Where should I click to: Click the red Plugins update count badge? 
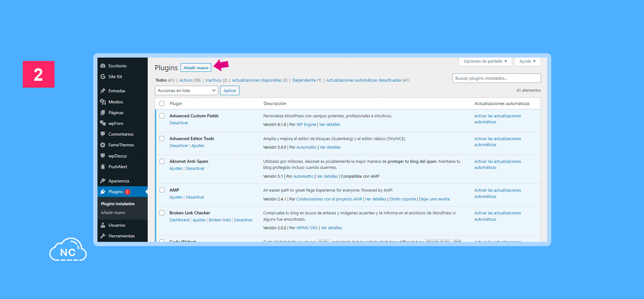click(x=128, y=192)
